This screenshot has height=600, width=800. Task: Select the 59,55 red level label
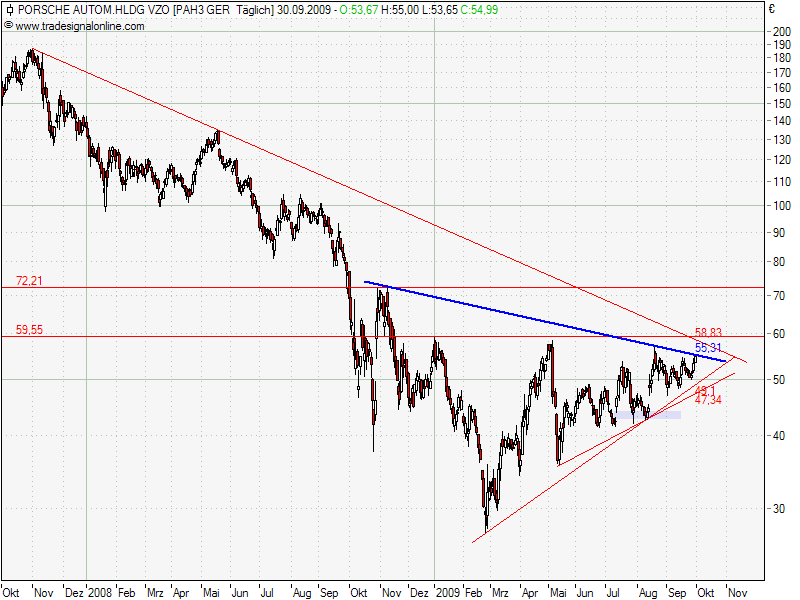click(29, 329)
